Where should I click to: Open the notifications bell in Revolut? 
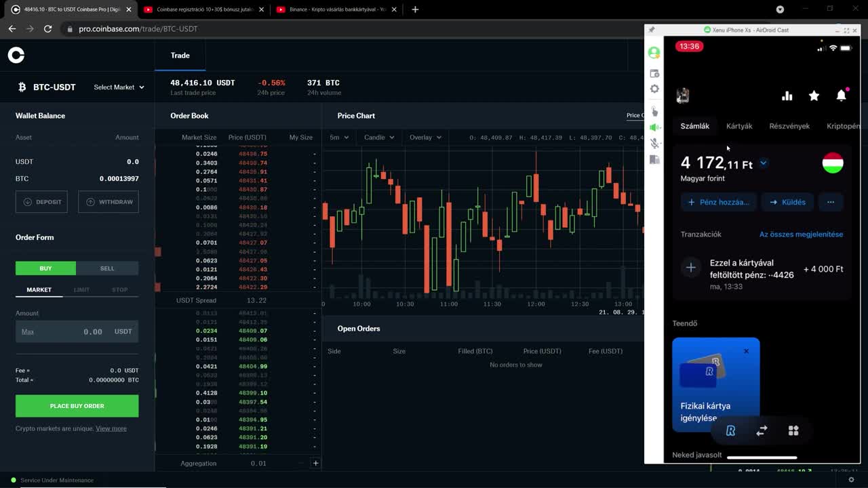[842, 96]
